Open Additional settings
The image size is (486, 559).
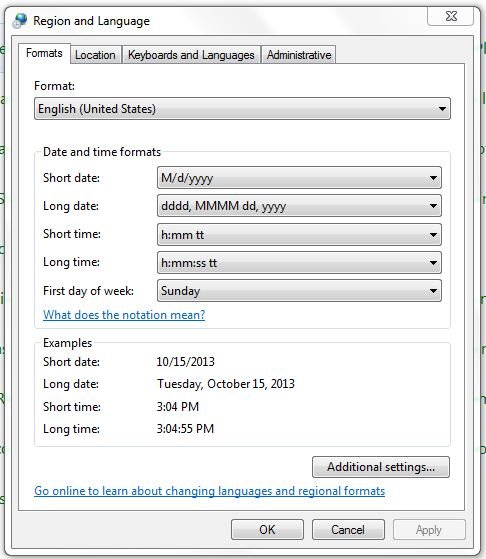coord(381,467)
